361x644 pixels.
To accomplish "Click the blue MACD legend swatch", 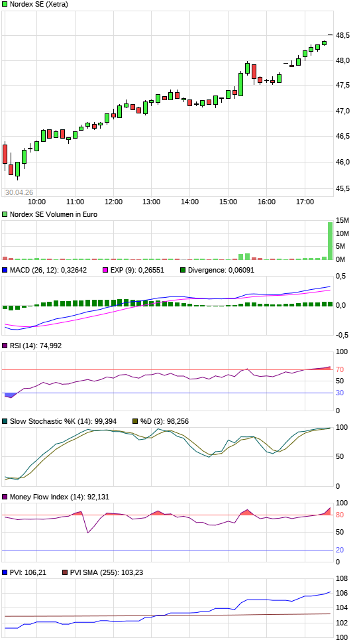I will [x=5, y=270].
